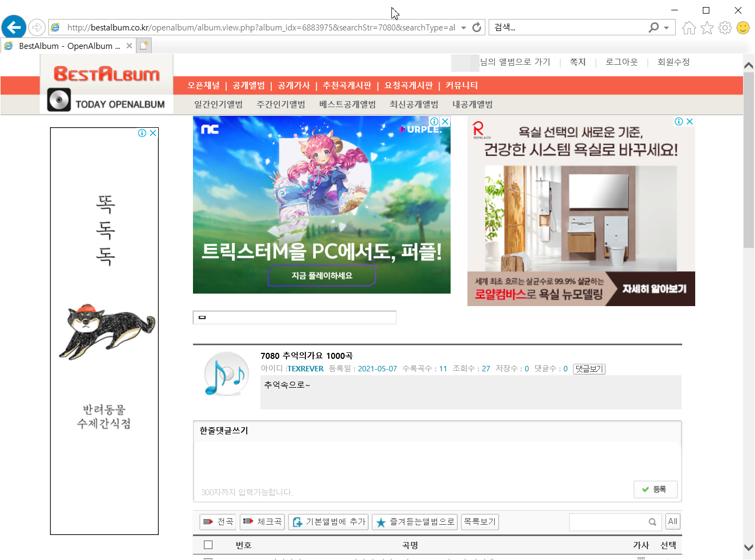Click the browser address bar URL
This screenshot has height=560, width=755.
click(261, 28)
